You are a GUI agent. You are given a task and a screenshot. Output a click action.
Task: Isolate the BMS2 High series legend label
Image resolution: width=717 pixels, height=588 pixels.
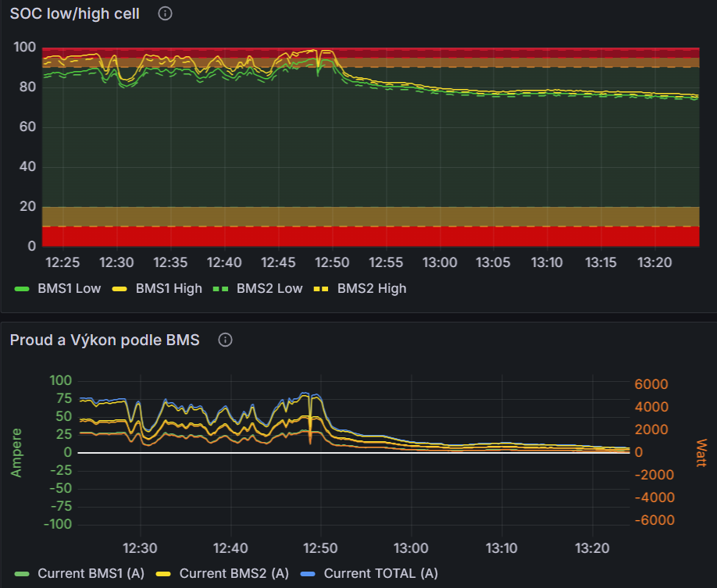coord(372,288)
